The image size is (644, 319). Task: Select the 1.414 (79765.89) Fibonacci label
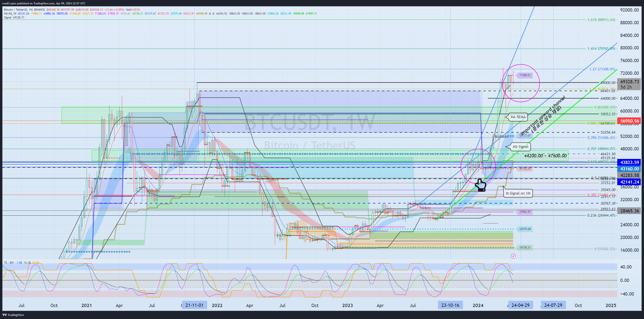click(x=601, y=48)
